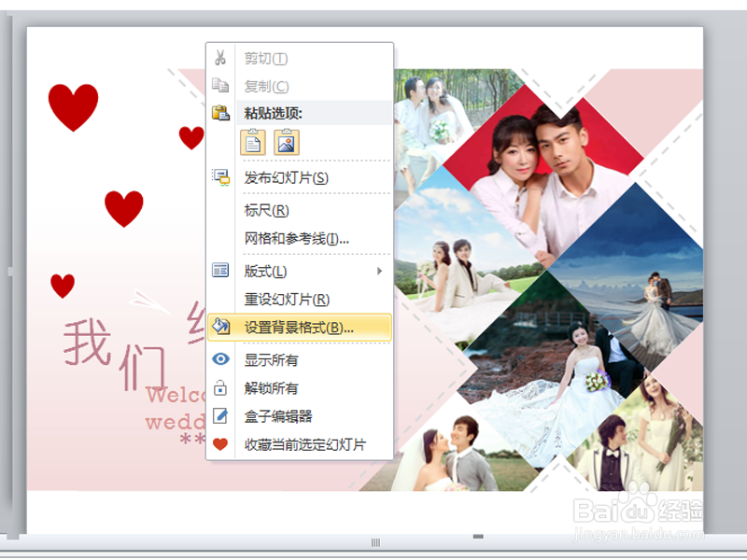Select the couple portrait with red background

pyautogui.click(x=543, y=175)
